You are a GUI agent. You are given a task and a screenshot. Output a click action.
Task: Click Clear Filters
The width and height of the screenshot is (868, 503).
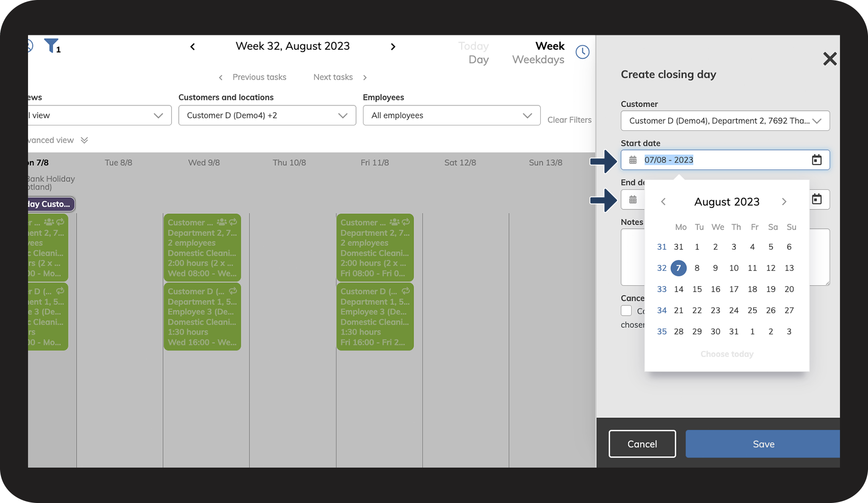[569, 120]
